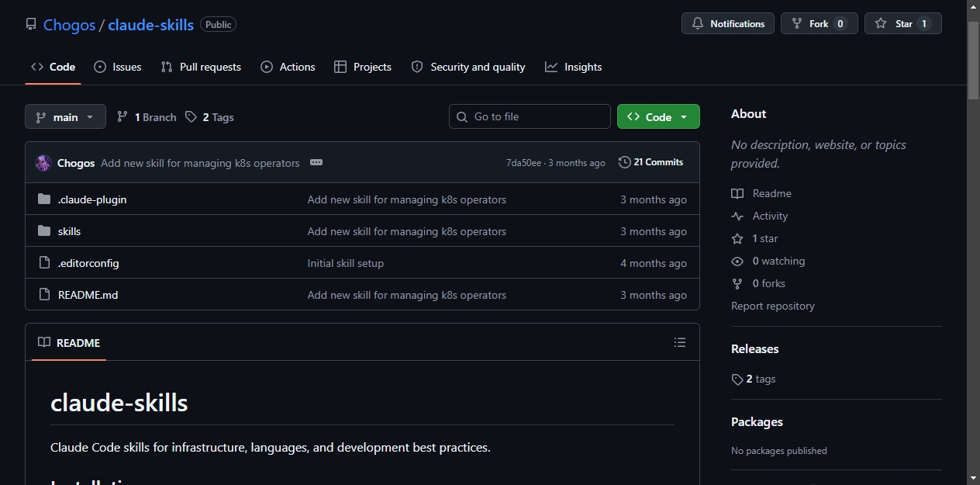Open the green Code dropdown button
The height and width of the screenshot is (485, 980).
[x=658, y=116]
